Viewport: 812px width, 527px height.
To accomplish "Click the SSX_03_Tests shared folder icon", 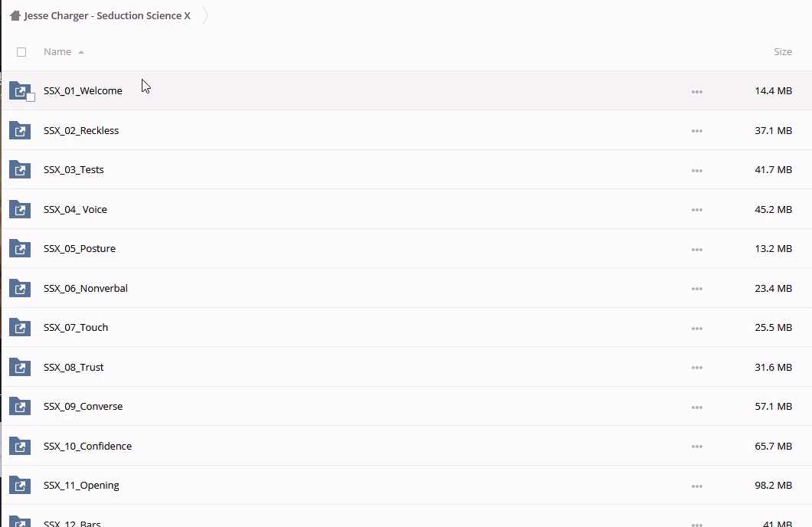I will coord(20,170).
